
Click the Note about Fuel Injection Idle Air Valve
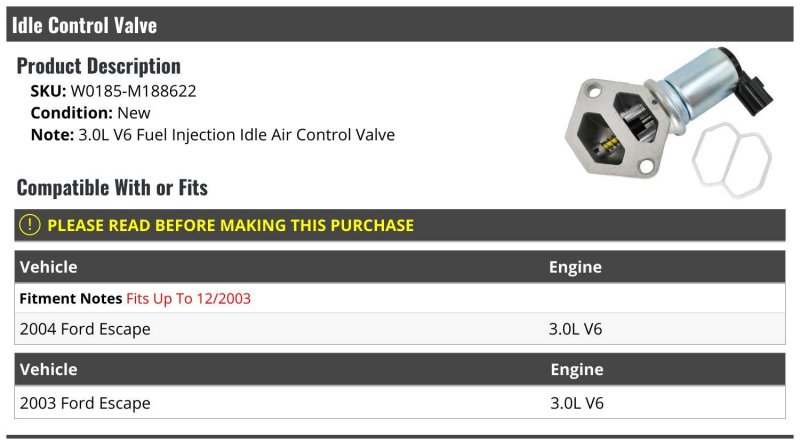click(x=213, y=135)
